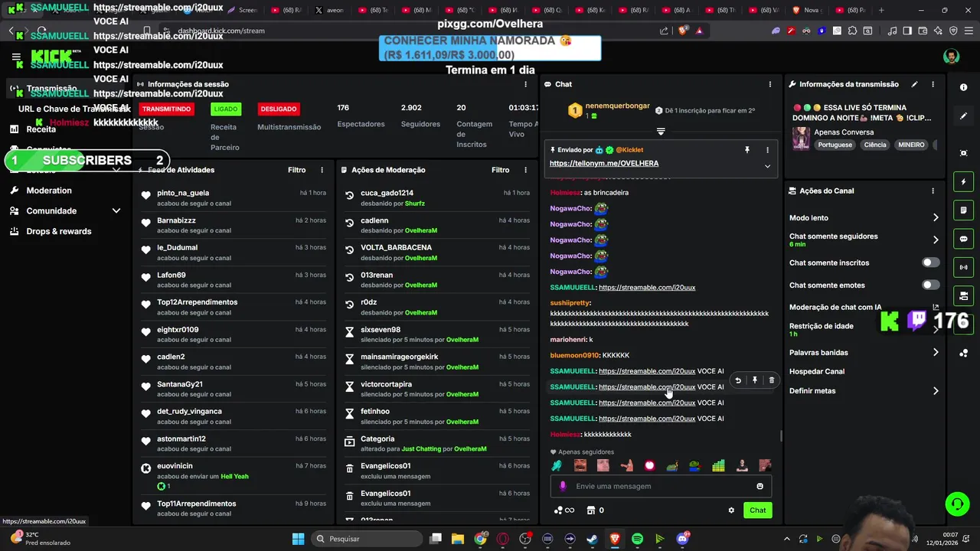Toggle Chat somente inscritos switch

[930, 262]
